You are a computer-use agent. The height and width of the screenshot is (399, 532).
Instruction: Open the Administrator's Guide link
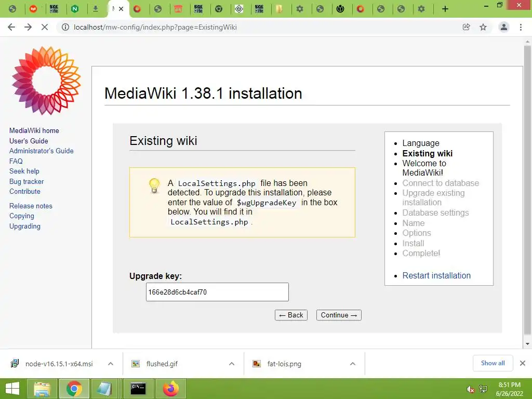[41, 151]
